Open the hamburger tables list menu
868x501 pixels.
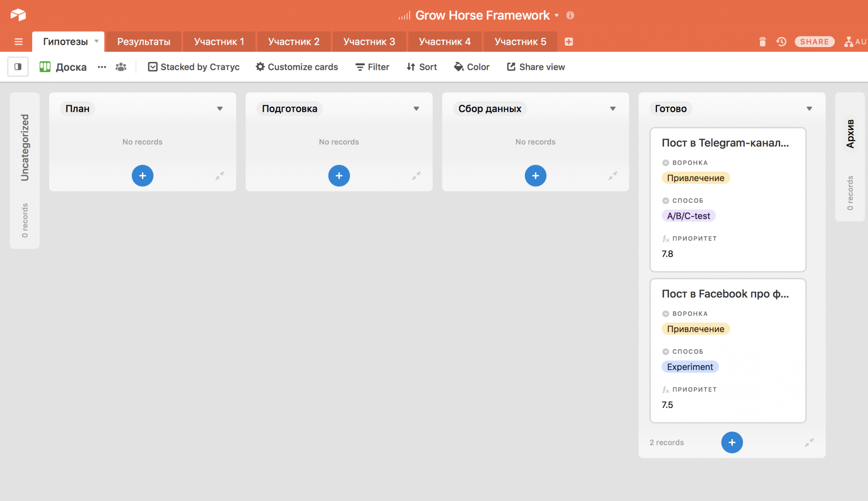point(18,42)
